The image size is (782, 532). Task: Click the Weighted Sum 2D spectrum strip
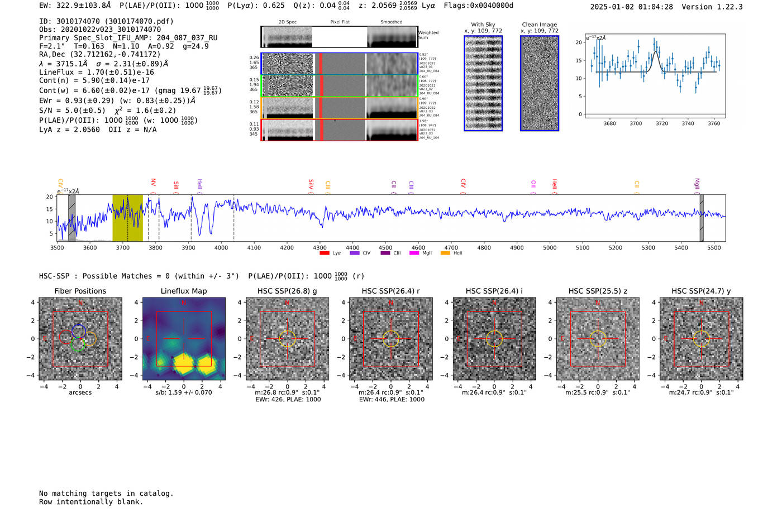pyautogui.click(x=339, y=37)
